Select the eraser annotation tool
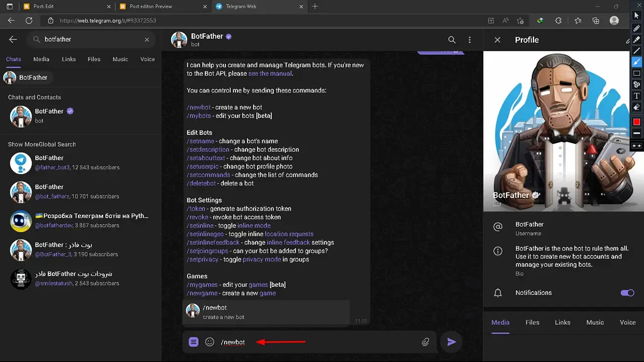 pyautogui.click(x=636, y=107)
